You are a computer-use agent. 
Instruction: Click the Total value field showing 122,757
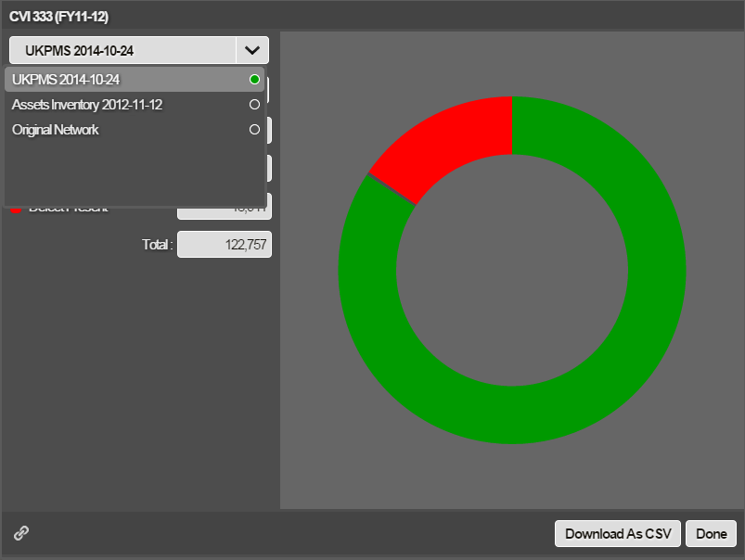click(225, 245)
